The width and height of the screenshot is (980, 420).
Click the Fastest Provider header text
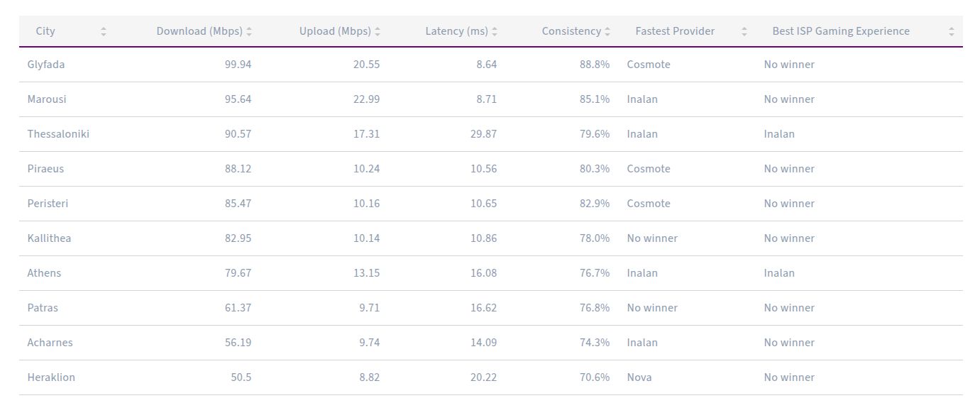click(675, 31)
